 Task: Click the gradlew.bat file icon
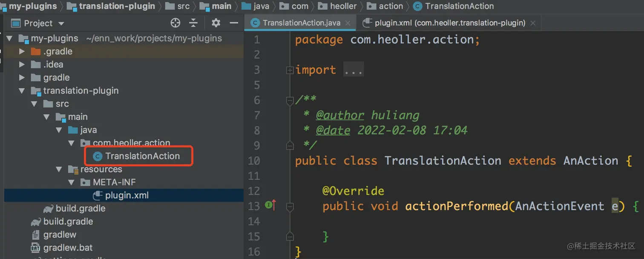coord(36,248)
